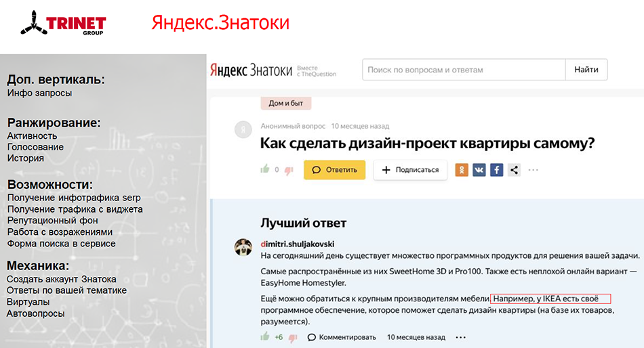The width and height of the screenshot is (644, 348).
Task: Click the Форма поиска в сервисе line
Action: (62, 244)
